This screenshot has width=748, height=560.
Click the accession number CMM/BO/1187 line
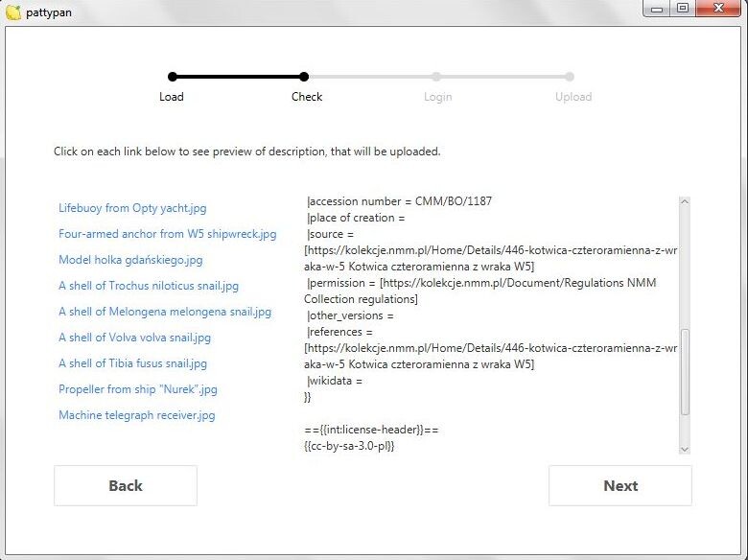click(399, 201)
